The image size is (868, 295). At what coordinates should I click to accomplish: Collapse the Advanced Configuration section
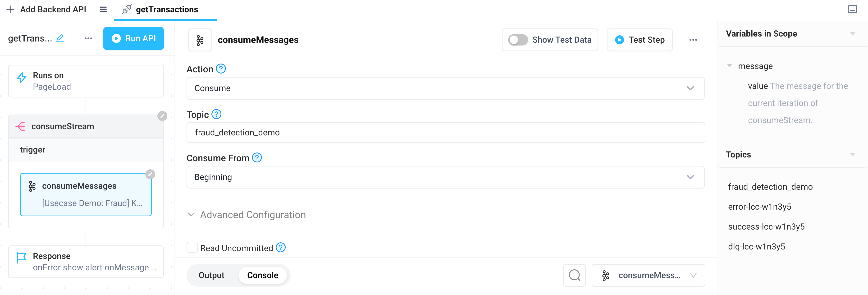(x=246, y=215)
